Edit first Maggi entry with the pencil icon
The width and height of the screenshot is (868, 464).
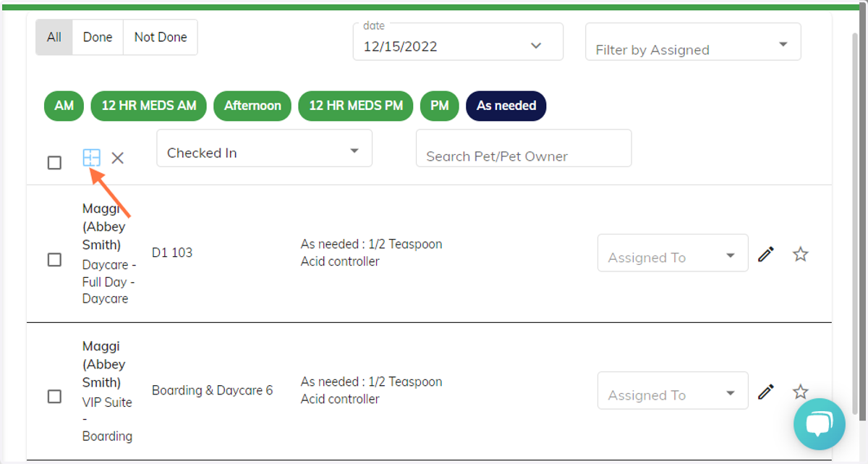pyautogui.click(x=766, y=254)
